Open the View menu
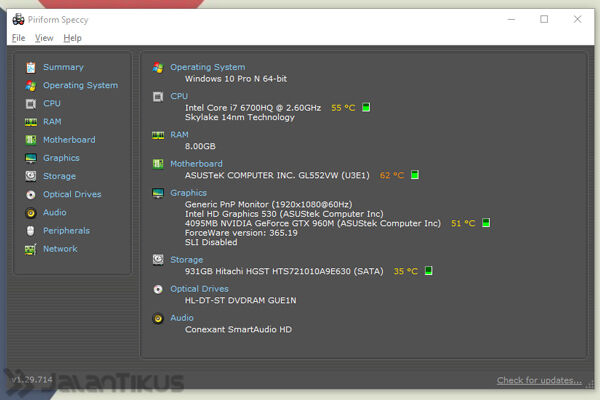 pyautogui.click(x=44, y=38)
